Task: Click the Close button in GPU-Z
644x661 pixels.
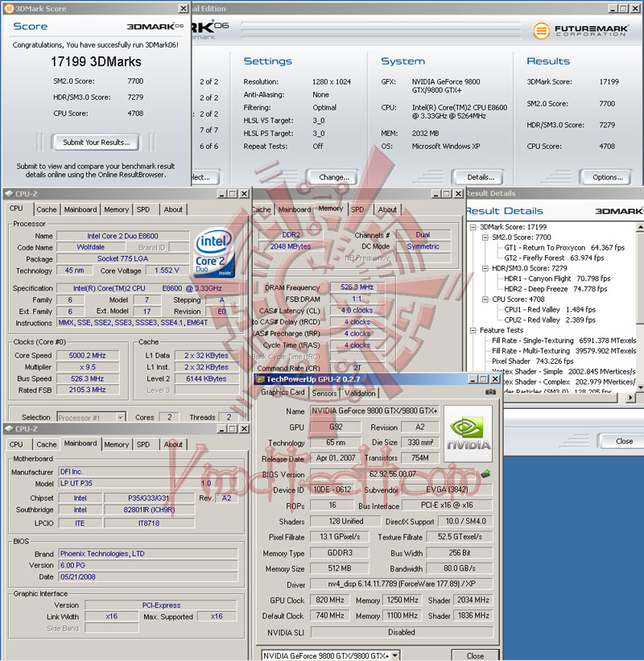Action: 475,655
